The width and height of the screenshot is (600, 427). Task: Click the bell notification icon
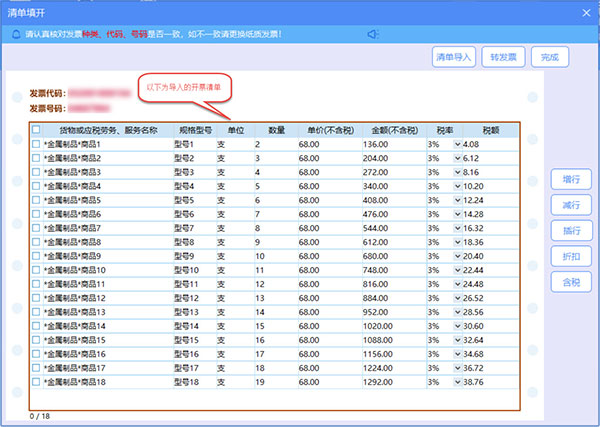pos(16,35)
